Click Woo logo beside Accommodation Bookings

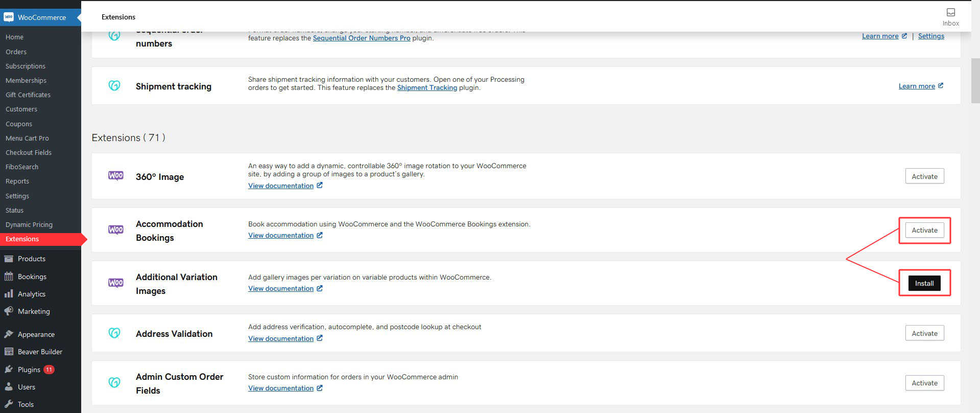(116, 230)
